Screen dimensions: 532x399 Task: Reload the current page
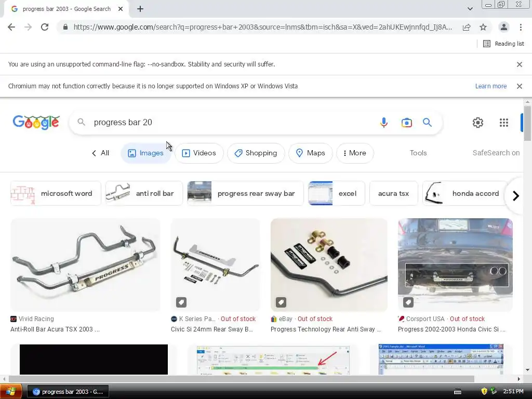click(45, 27)
